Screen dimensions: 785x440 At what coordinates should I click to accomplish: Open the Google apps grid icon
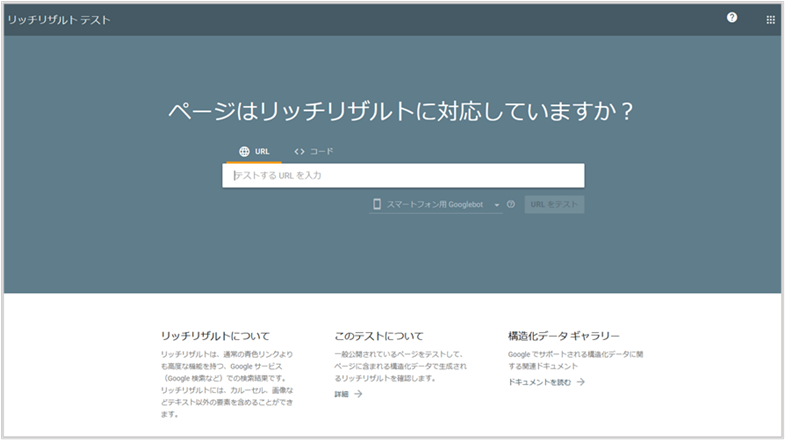[x=770, y=20]
